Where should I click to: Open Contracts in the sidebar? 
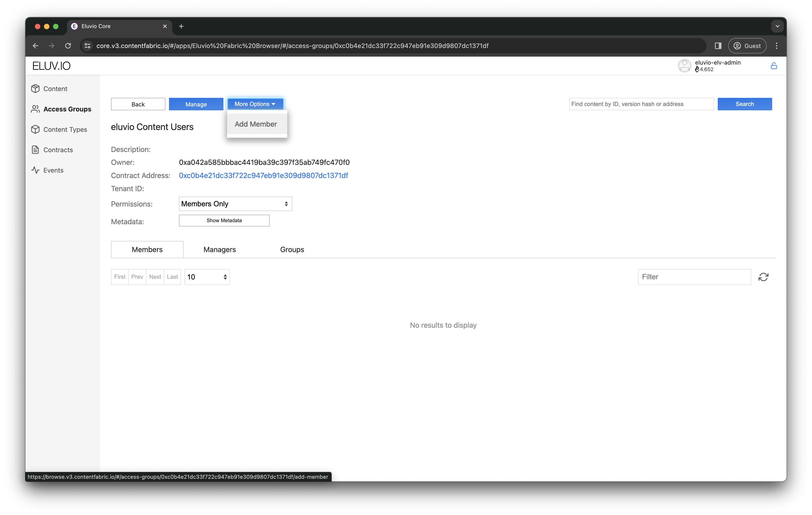click(58, 150)
